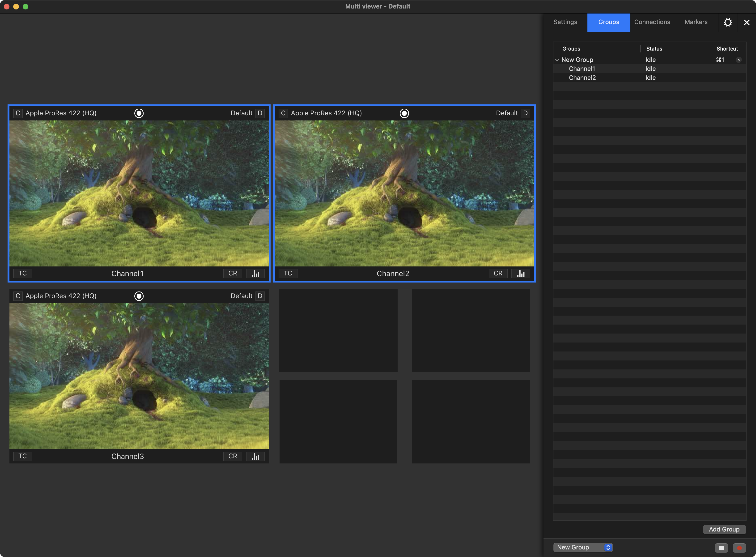Click the Add Group button
The width and height of the screenshot is (756, 557).
724,529
